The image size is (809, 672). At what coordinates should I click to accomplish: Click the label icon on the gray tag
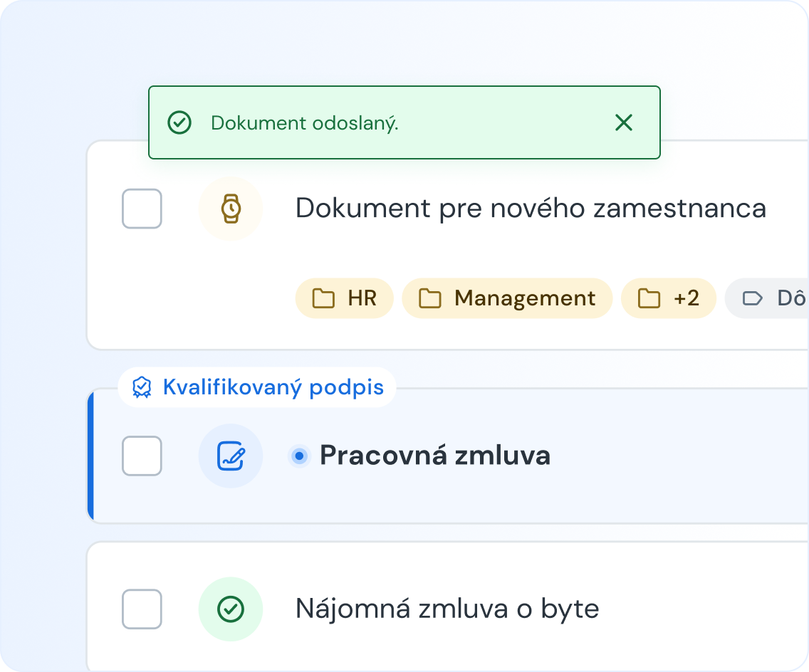[x=752, y=298]
